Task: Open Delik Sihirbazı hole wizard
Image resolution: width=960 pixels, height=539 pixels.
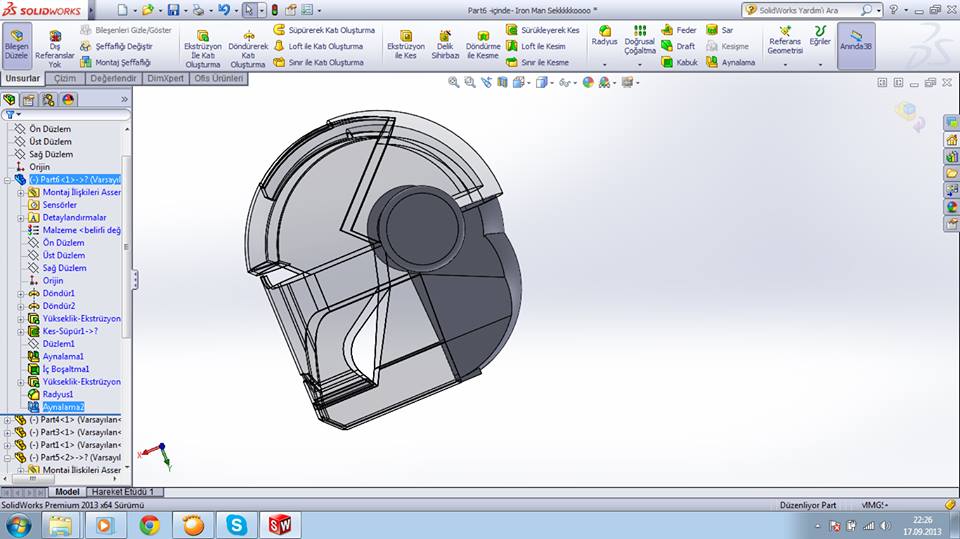Action: (x=445, y=45)
